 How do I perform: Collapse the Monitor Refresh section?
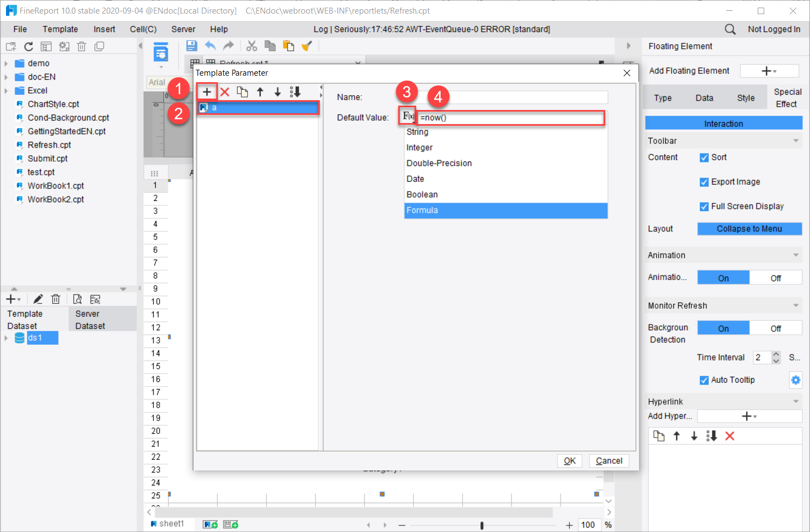[796, 305]
